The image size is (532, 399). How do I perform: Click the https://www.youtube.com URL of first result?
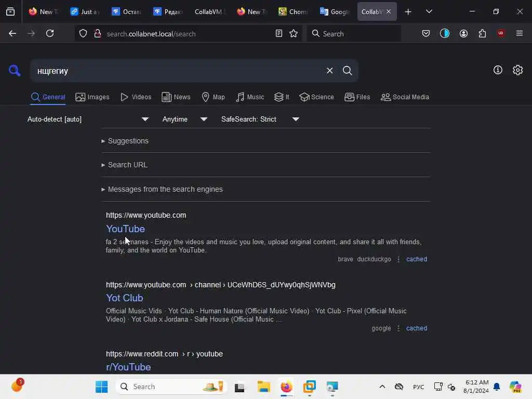pyautogui.click(x=146, y=216)
